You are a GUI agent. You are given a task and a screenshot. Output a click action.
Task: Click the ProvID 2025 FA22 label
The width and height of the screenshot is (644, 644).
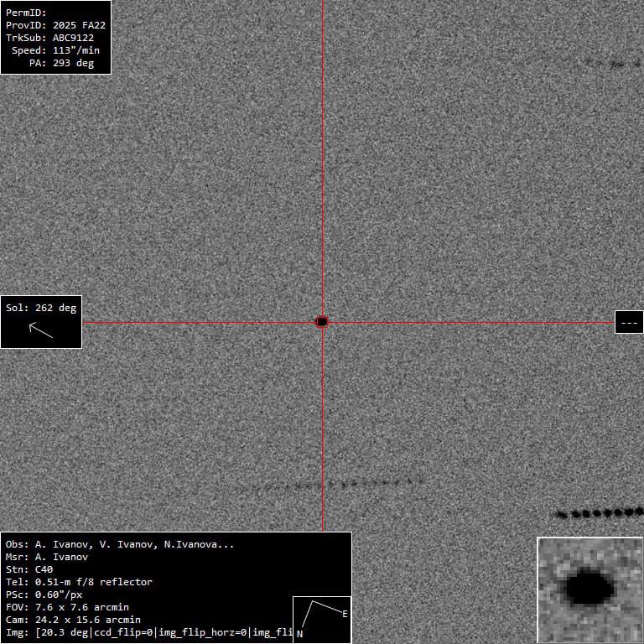55,25
